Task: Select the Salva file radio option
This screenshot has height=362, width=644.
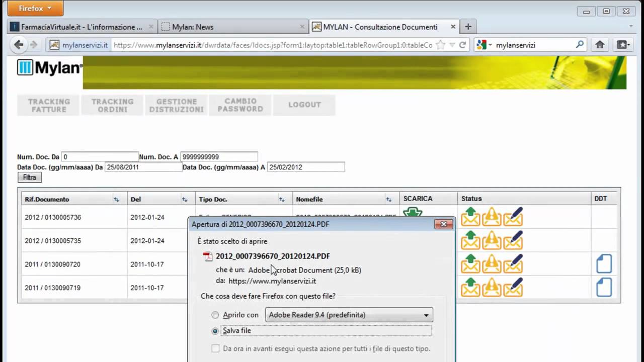Action: [215, 331]
